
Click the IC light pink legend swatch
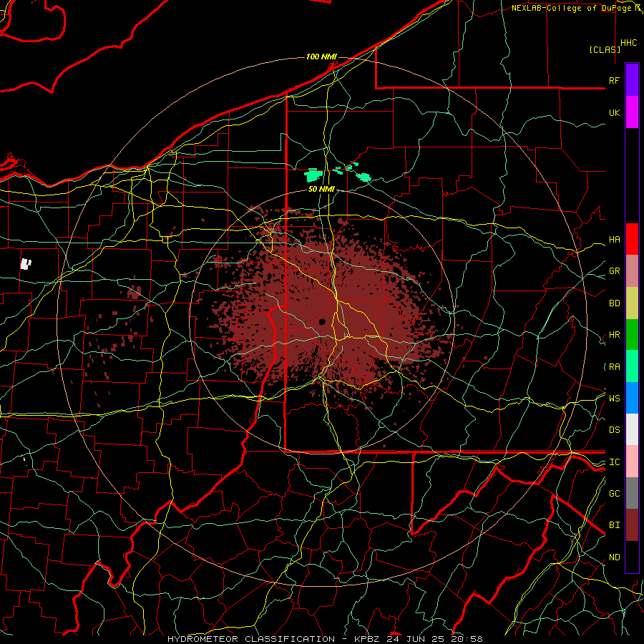[x=632, y=462]
